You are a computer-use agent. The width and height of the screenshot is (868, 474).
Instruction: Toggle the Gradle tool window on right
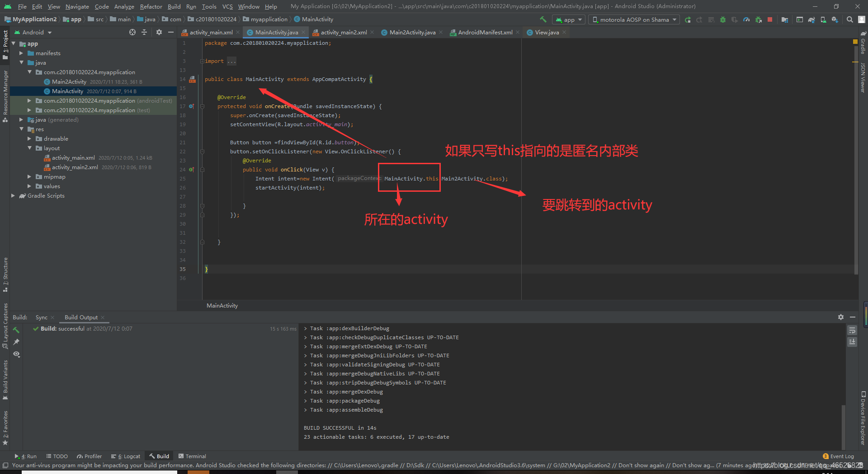863,43
